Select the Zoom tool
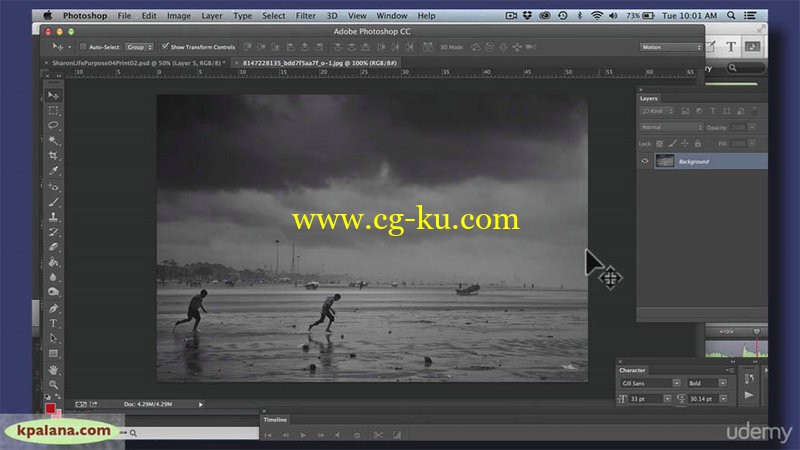 tap(53, 384)
